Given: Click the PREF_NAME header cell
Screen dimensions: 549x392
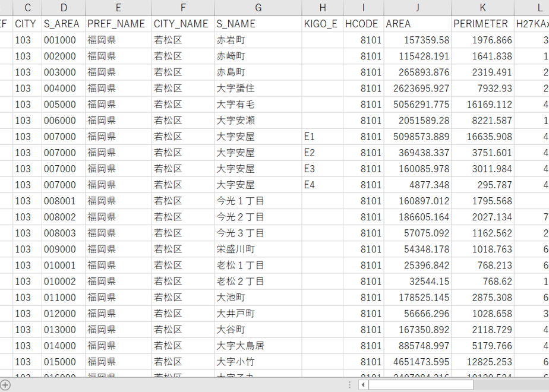Looking at the screenshot, I should click(x=118, y=24).
